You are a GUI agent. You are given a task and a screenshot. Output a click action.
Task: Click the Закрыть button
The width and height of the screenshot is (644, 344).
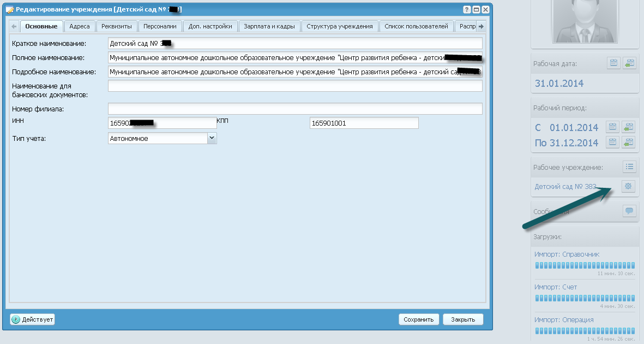[463, 319]
